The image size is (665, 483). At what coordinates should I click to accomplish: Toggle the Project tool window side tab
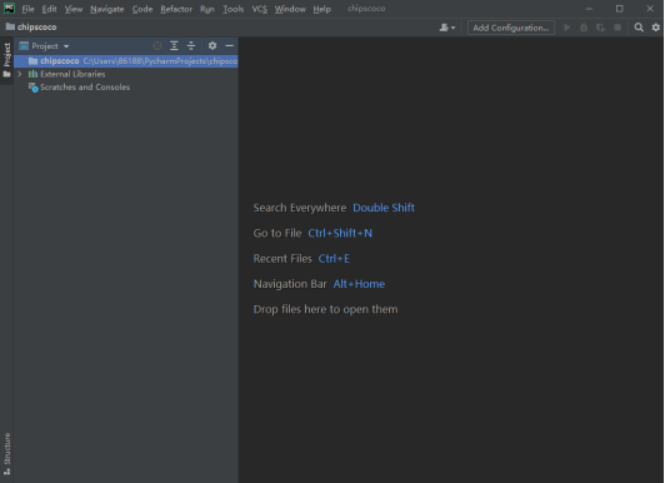[x=7, y=60]
